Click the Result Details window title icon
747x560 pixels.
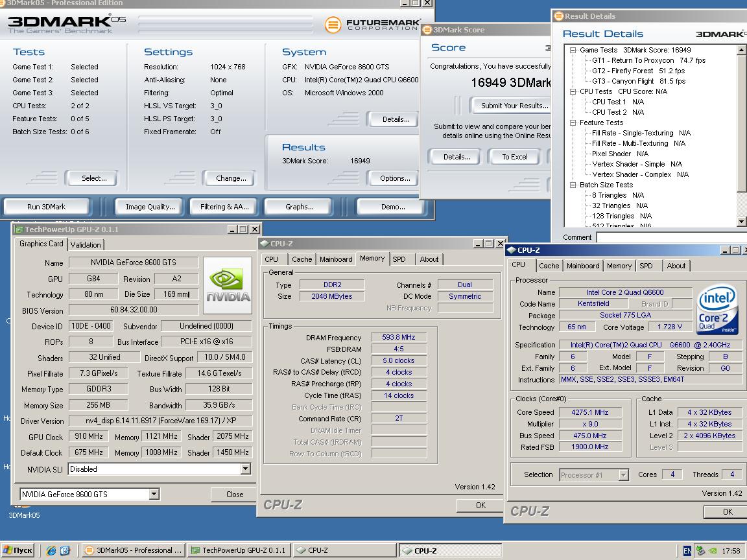(x=559, y=16)
